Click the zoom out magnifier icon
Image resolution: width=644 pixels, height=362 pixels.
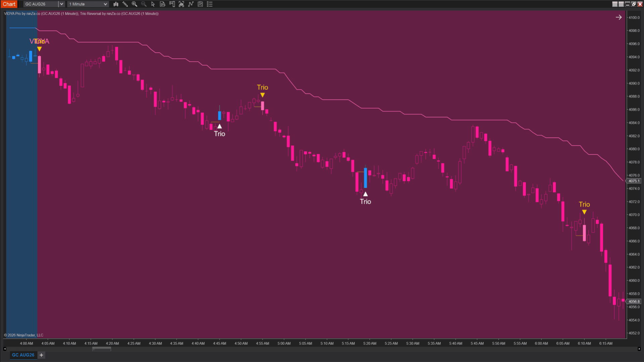144,4
